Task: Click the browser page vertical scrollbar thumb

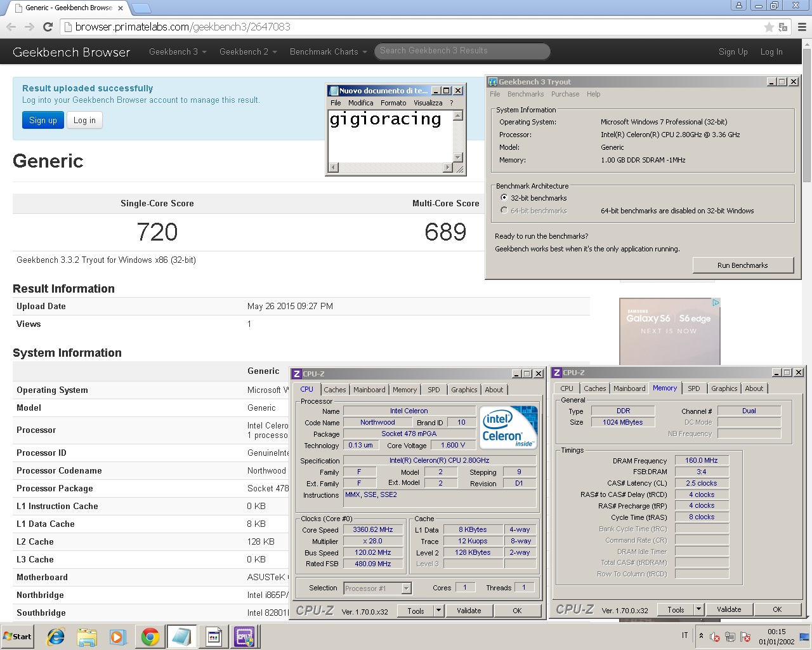Action: tap(806, 114)
